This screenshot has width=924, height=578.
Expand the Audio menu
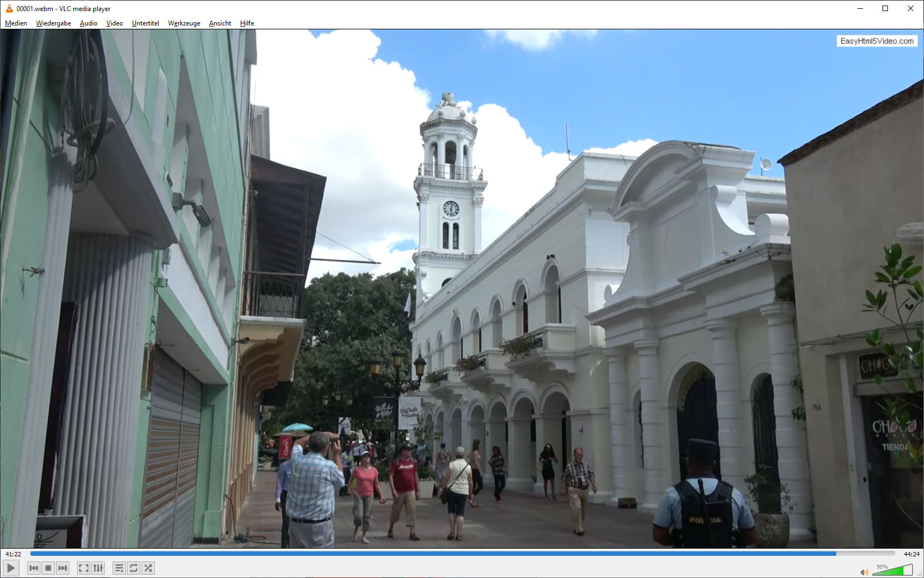pos(88,23)
